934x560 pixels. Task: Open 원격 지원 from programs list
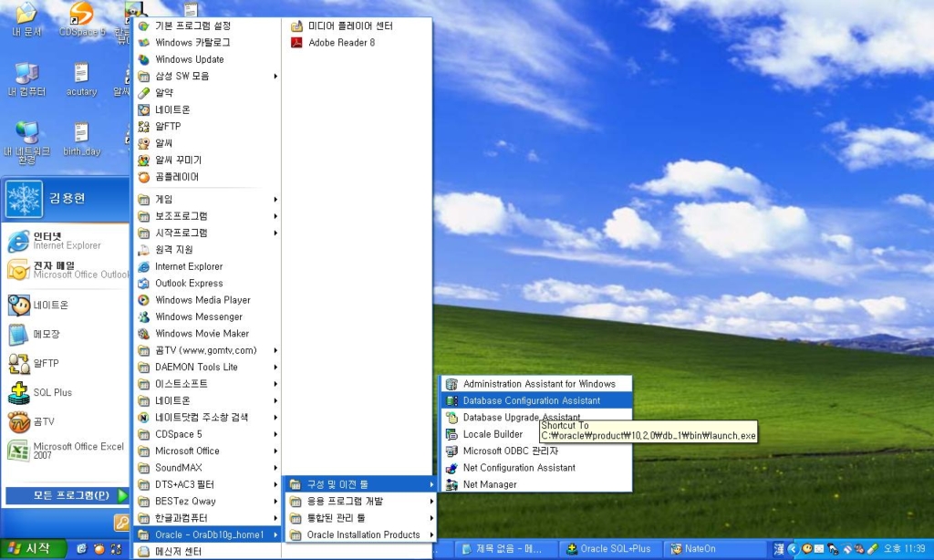point(206,250)
